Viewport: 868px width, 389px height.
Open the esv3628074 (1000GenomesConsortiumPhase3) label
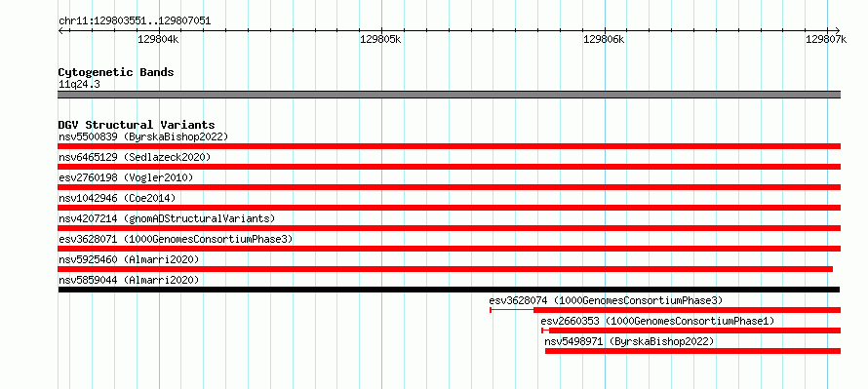pos(607,300)
